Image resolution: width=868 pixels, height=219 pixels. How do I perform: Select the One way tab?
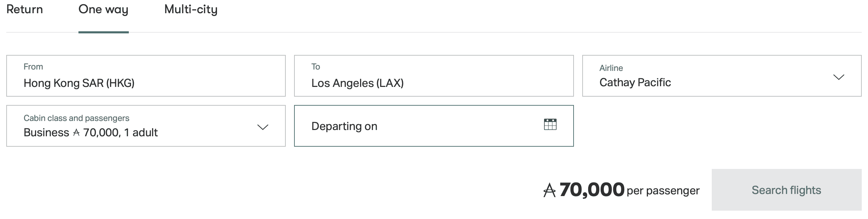coord(103,9)
